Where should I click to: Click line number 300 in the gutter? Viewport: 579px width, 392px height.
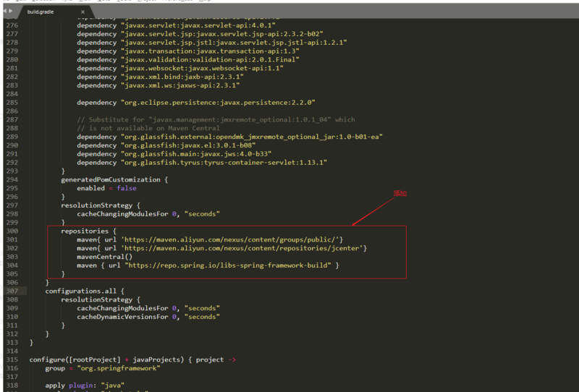point(12,231)
